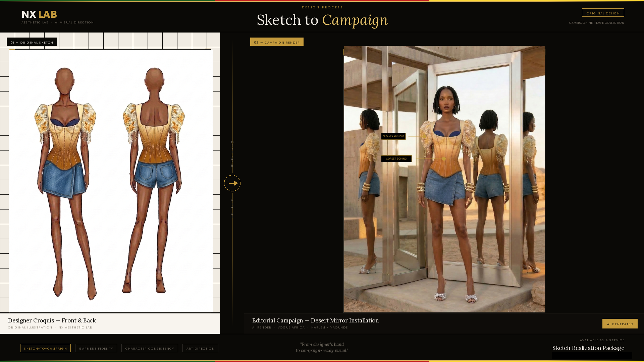The width and height of the screenshot is (644, 362).
Task: Expand the Editorial Campaign caption section
Action: [315, 320]
